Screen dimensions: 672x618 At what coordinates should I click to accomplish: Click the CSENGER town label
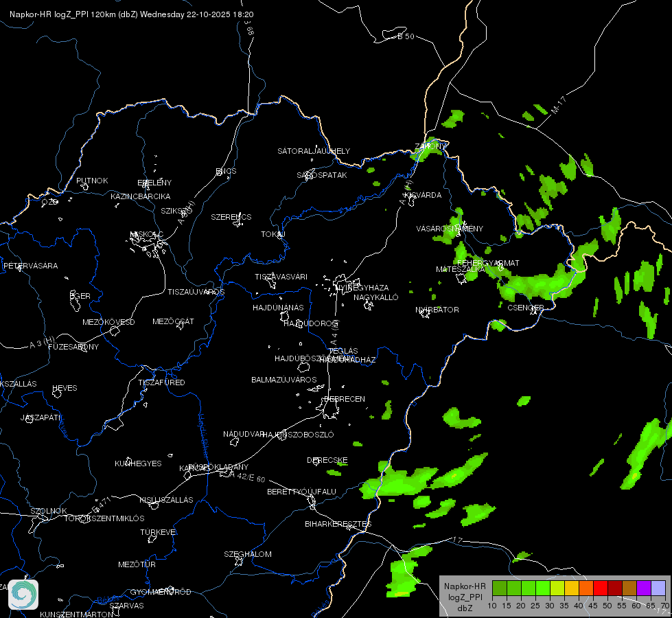coord(526,308)
